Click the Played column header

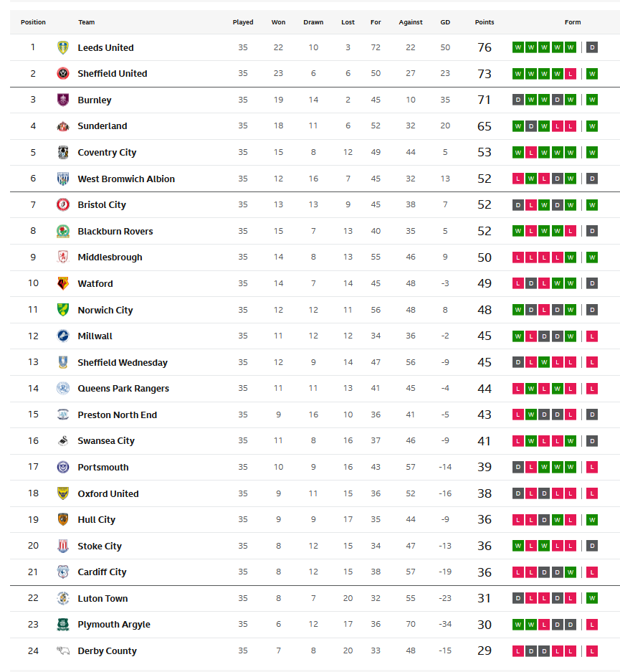[x=243, y=22]
